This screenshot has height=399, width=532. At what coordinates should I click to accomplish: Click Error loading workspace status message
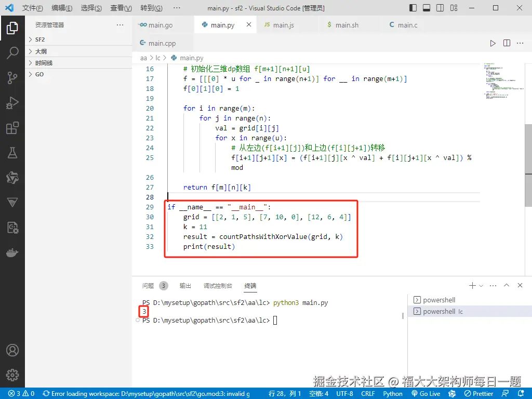tap(147, 394)
